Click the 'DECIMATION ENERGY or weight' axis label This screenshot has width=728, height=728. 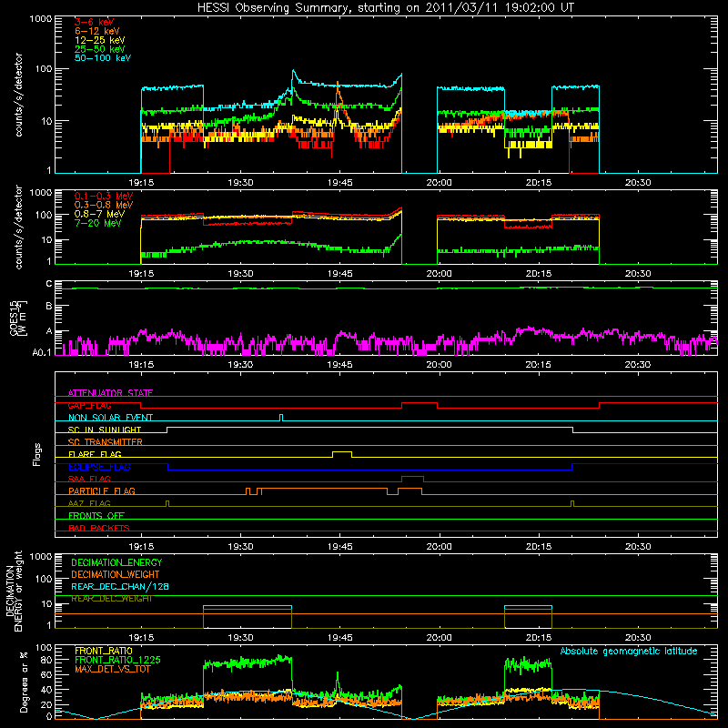click(x=14, y=591)
